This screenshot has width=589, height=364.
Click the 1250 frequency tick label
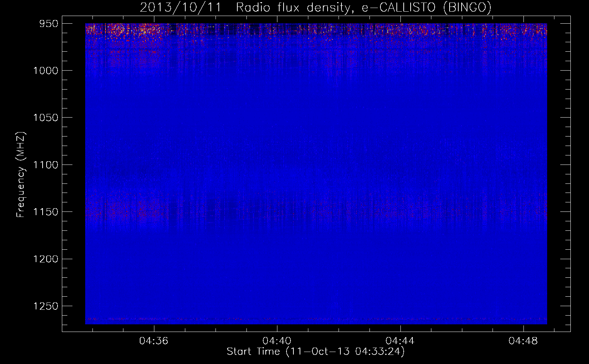(x=46, y=306)
